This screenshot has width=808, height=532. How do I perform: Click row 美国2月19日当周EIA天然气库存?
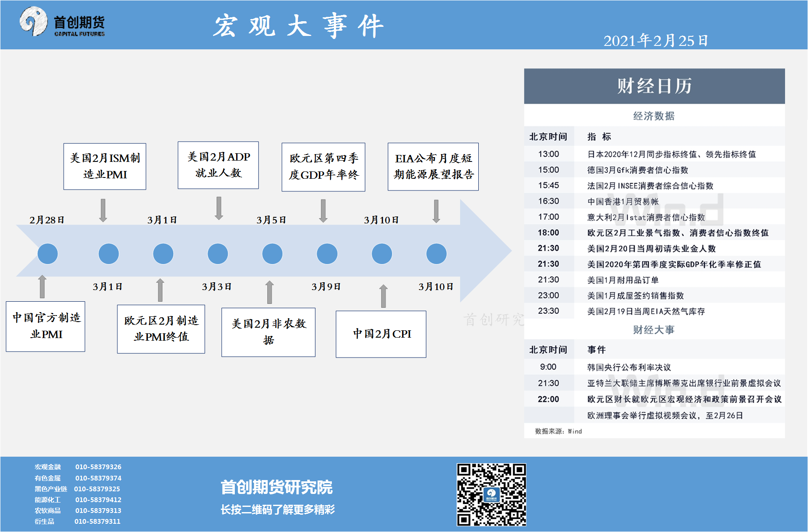655,311
